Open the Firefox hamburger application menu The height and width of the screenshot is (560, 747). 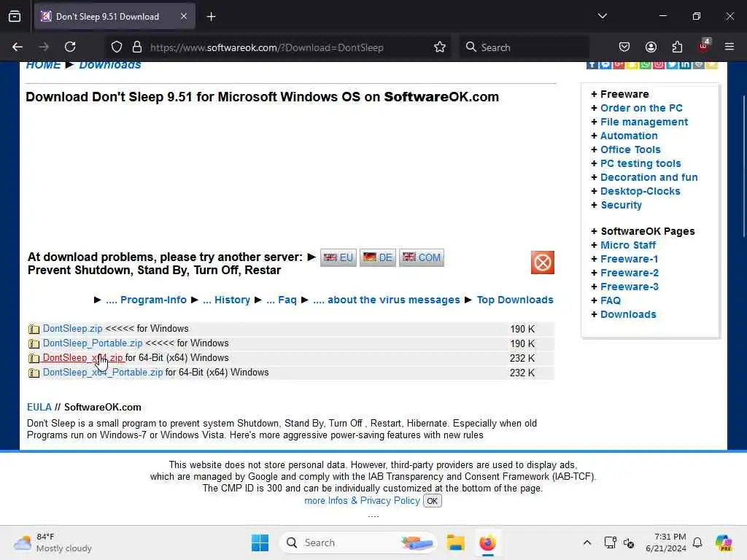[729, 47]
